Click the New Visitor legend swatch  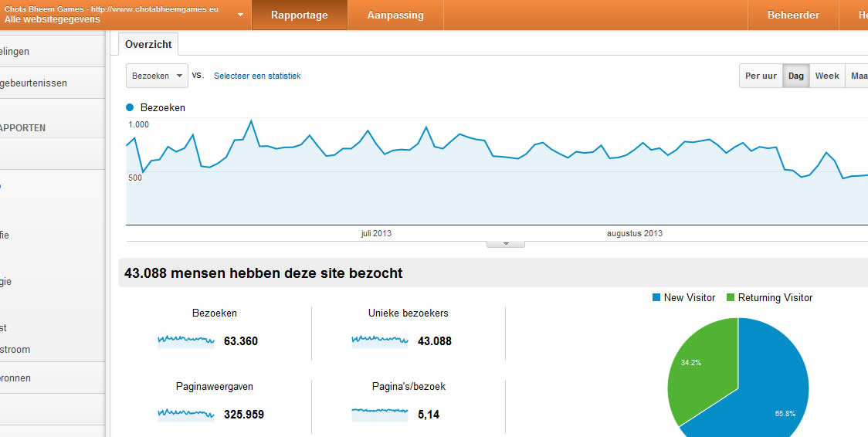[x=656, y=297]
